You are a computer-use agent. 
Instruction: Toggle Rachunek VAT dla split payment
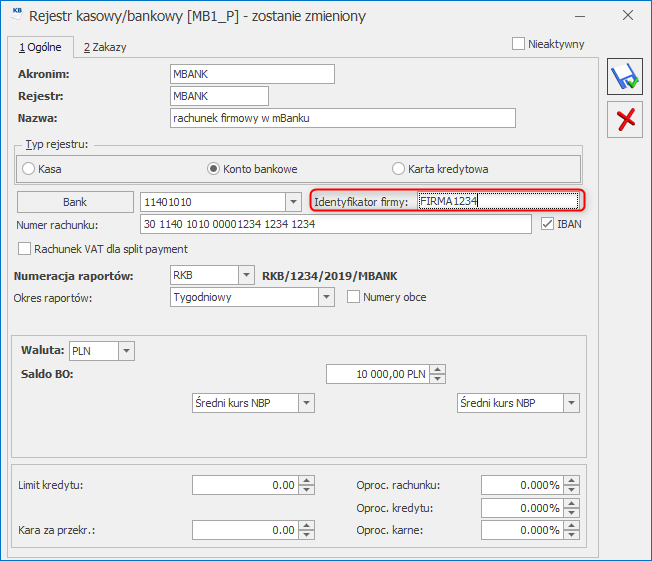pyautogui.click(x=25, y=249)
